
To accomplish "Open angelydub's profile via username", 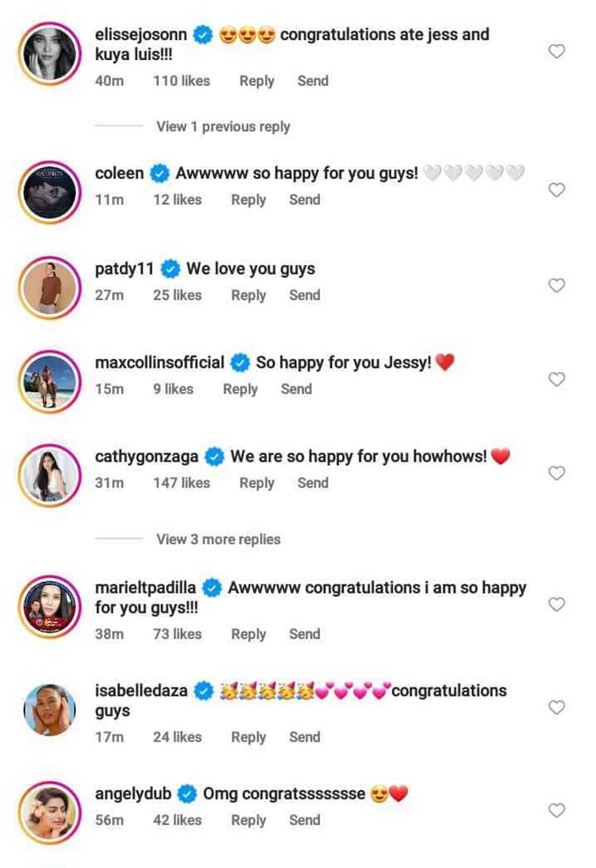I will pyautogui.click(x=133, y=793).
